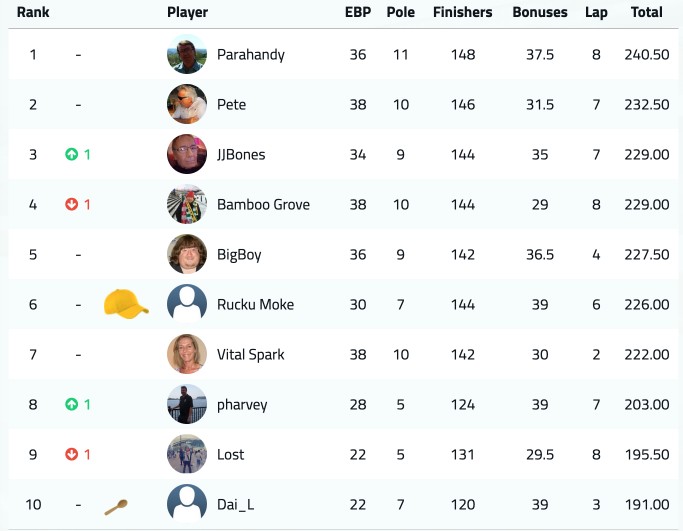Image resolution: width=683 pixels, height=531 pixels.
Task: Click the red down arrow next to Bamboo Grove
Action: click(71, 204)
